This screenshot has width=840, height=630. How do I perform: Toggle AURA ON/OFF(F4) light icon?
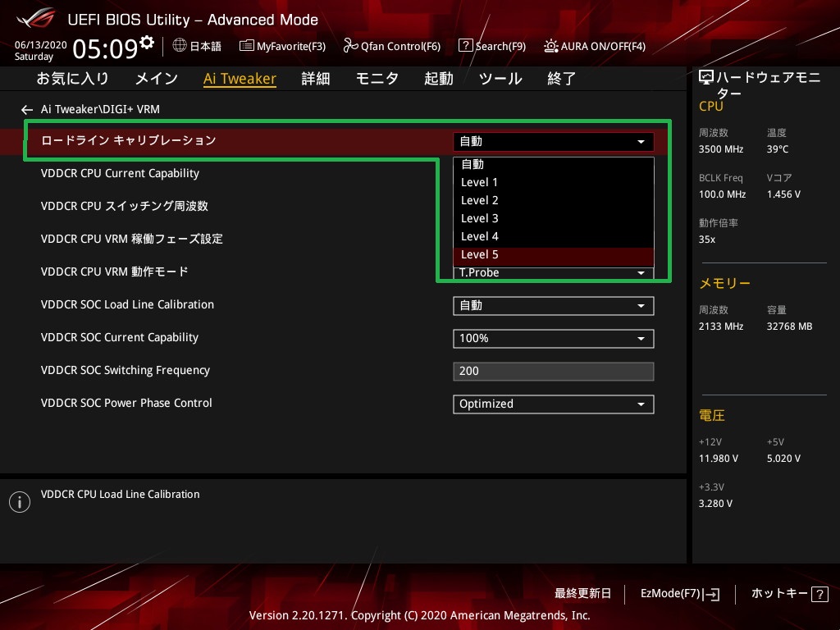tap(550, 46)
